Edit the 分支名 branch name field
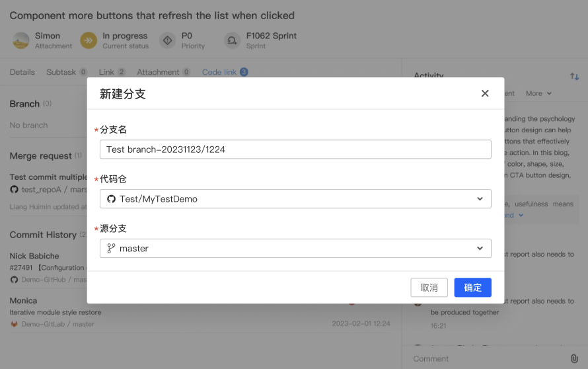This screenshot has height=369, width=588. coord(295,149)
